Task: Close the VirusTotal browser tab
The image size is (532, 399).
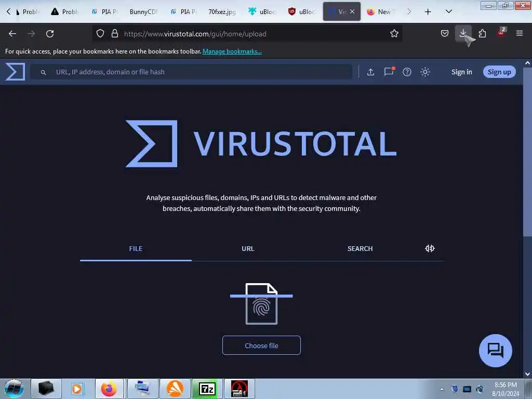Action: point(352,11)
